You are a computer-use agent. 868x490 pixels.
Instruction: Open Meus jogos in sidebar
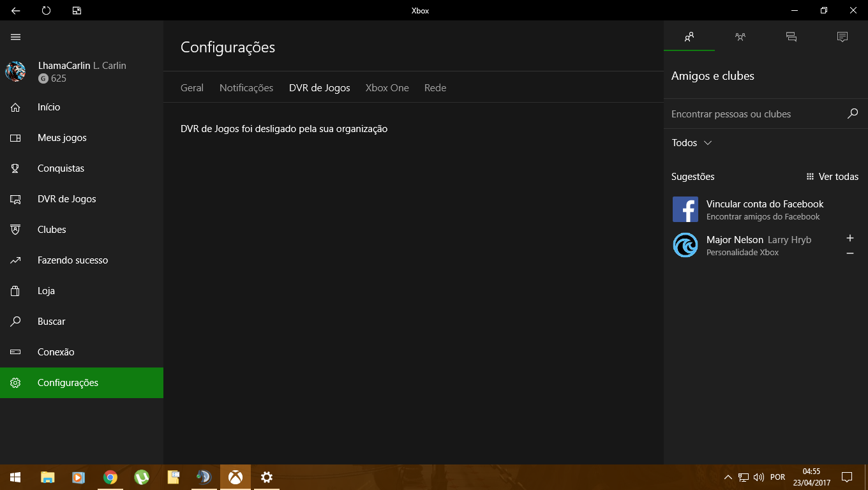82,138
